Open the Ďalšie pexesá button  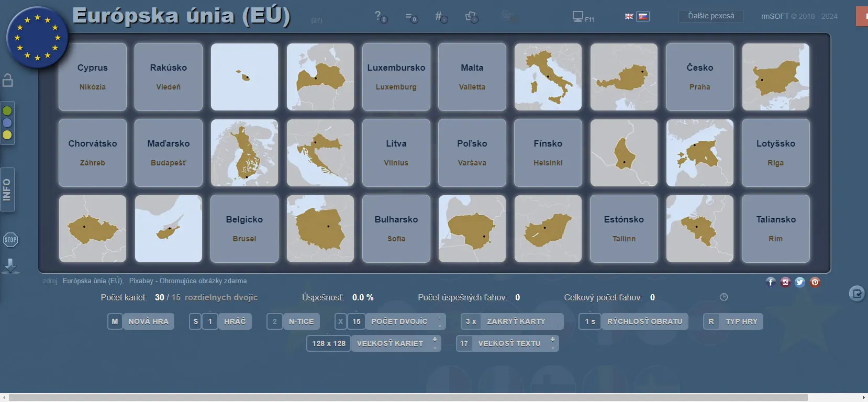(710, 16)
